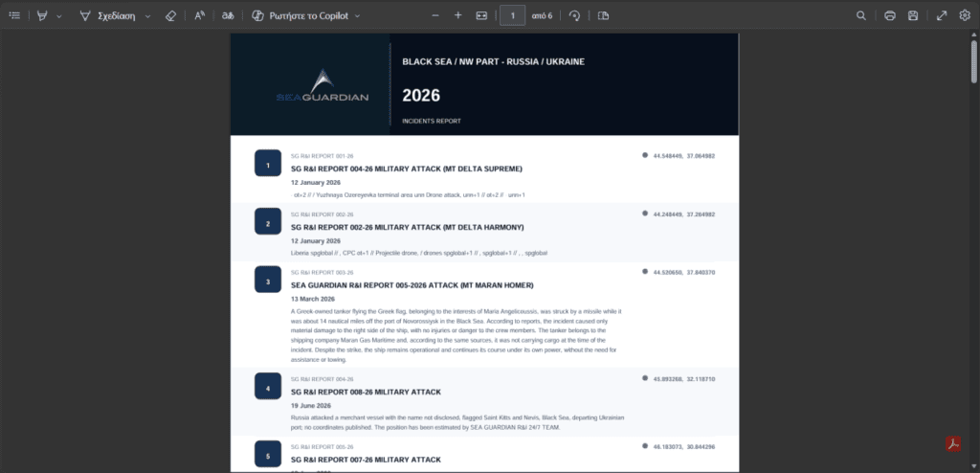Viewport: 980px width, 473px height.
Task: Zoom in with the plus icon
Action: pyautogui.click(x=457, y=15)
